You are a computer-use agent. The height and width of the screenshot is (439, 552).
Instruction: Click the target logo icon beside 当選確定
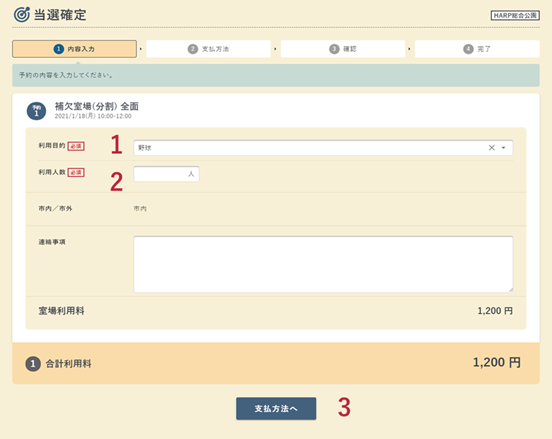pos(22,14)
